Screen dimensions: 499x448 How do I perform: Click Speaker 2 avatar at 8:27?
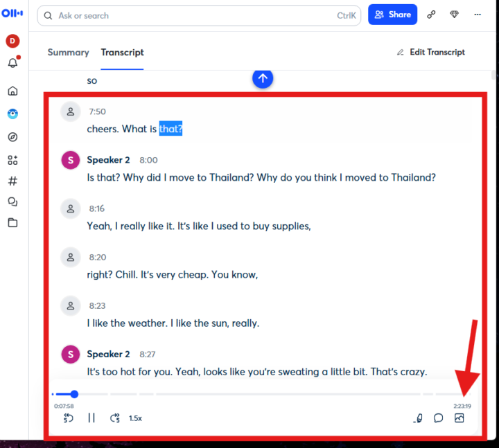(x=71, y=355)
